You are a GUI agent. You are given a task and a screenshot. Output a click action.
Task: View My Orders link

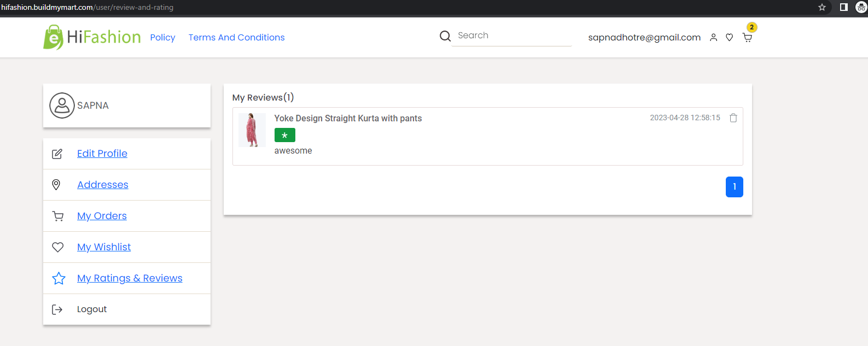(x=102, y=216)
